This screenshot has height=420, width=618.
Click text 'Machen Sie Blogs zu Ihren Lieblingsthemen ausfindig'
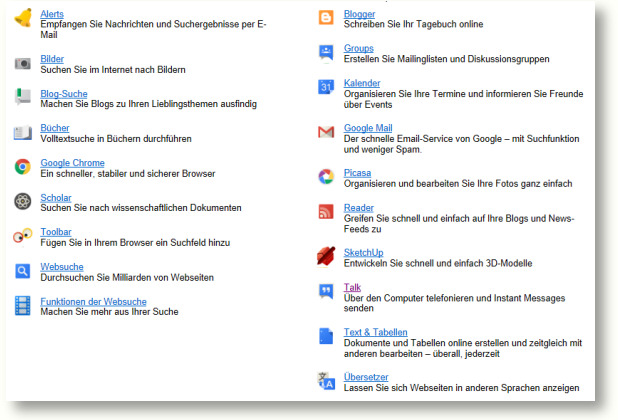click(x=149, y=104)
